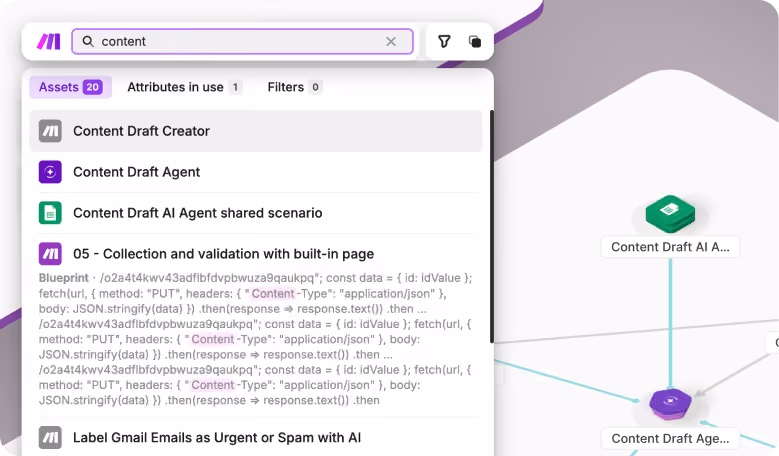Click the magnifier search icon
The width and height of the screenshot is (779, 456).
point(88,41)
